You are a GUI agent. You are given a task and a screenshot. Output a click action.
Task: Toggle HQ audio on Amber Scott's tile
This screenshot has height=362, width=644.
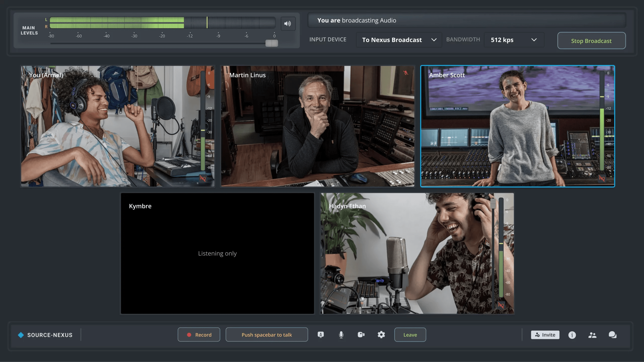click(x=602, y=178)
